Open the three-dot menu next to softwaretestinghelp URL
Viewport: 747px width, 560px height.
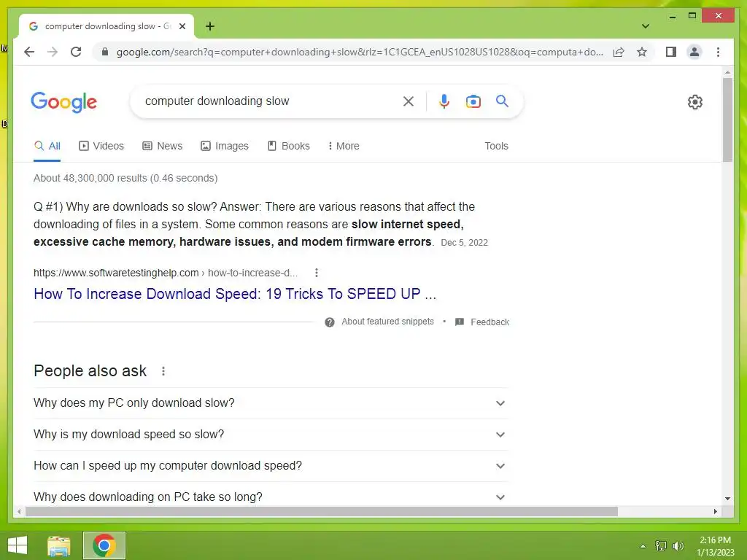pyautogui.click(x=317, y=273)
